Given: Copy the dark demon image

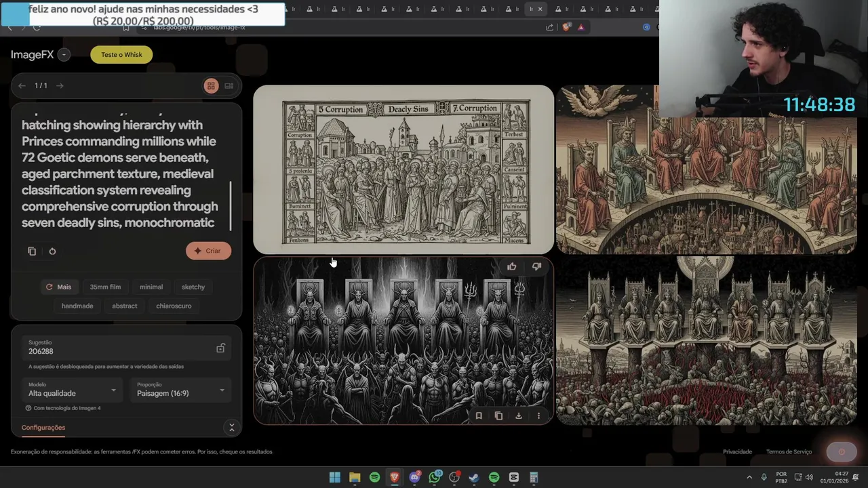Looking at the screenshot, I should pyautogui.click(x=498, y=415).
